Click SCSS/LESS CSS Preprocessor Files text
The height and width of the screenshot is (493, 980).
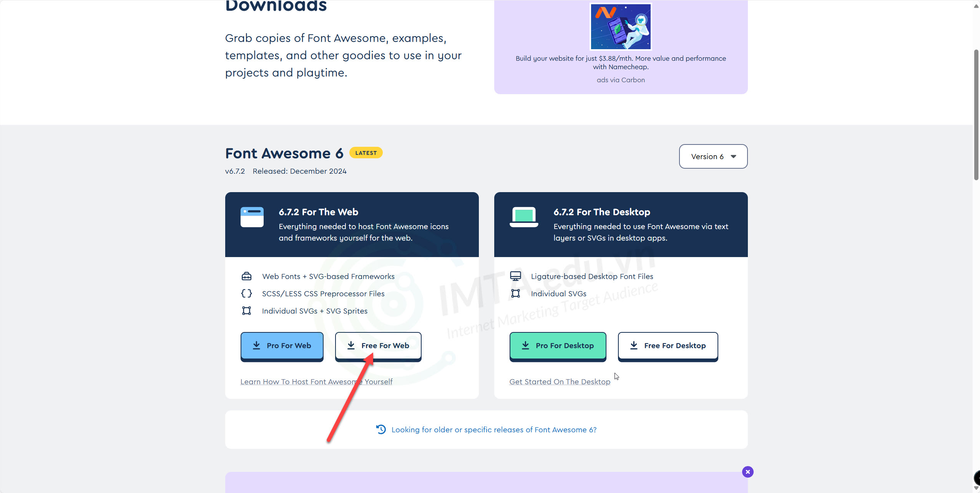click(323, 294)
